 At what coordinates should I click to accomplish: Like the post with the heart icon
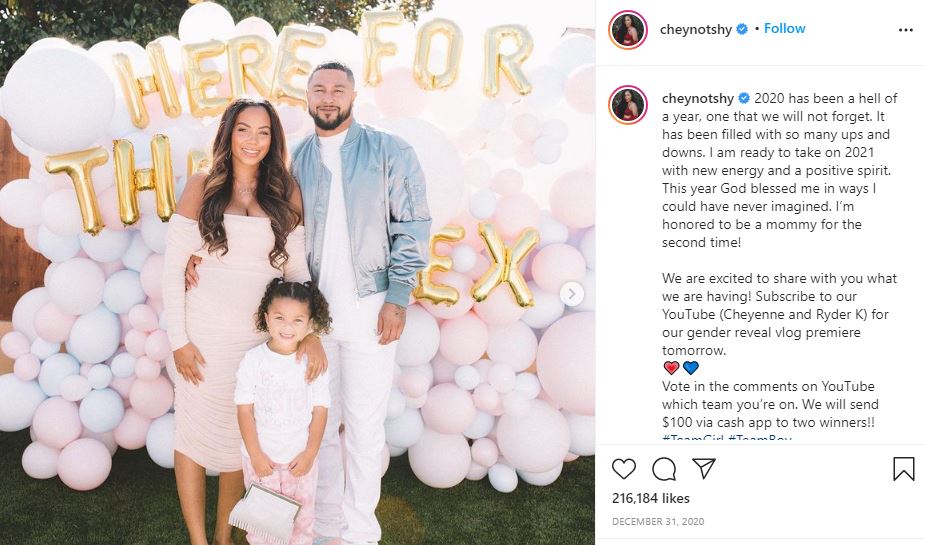[624, 469]
